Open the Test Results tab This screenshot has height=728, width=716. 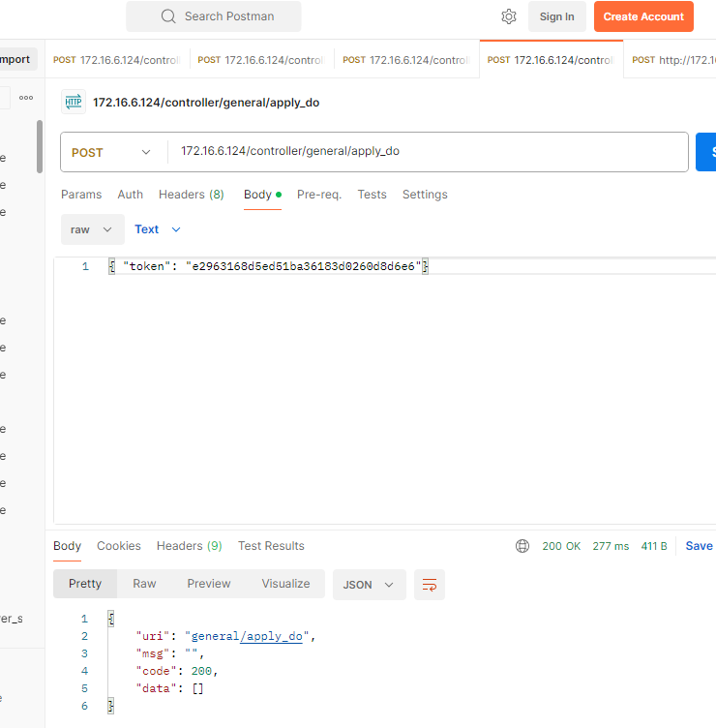(271, 546)
